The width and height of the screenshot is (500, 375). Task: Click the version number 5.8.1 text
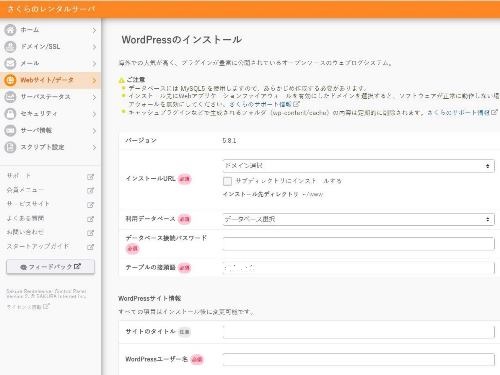(x=229, y=141)
